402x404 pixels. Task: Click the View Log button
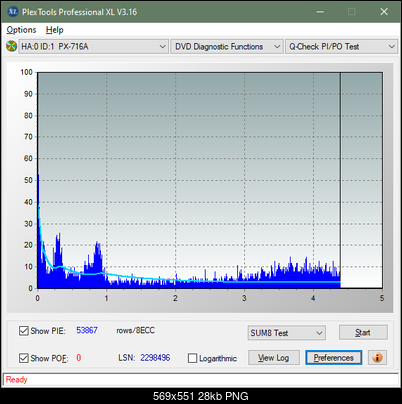tap(274, 358)
